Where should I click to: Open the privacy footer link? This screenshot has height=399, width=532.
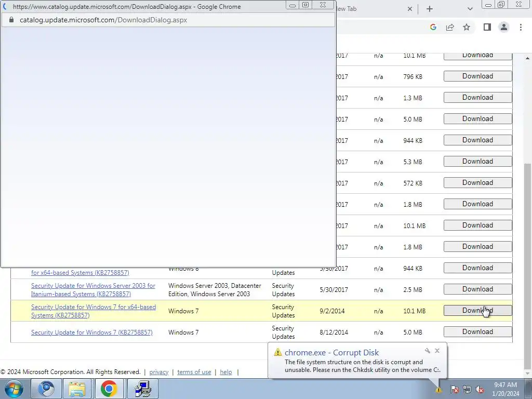click(159, 372)
